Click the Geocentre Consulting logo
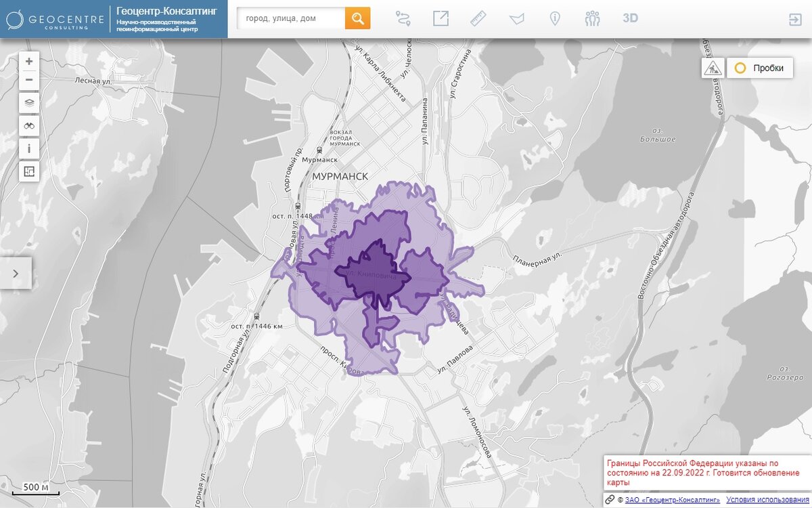This screenshot has width=812, height=508. [55, 19]
